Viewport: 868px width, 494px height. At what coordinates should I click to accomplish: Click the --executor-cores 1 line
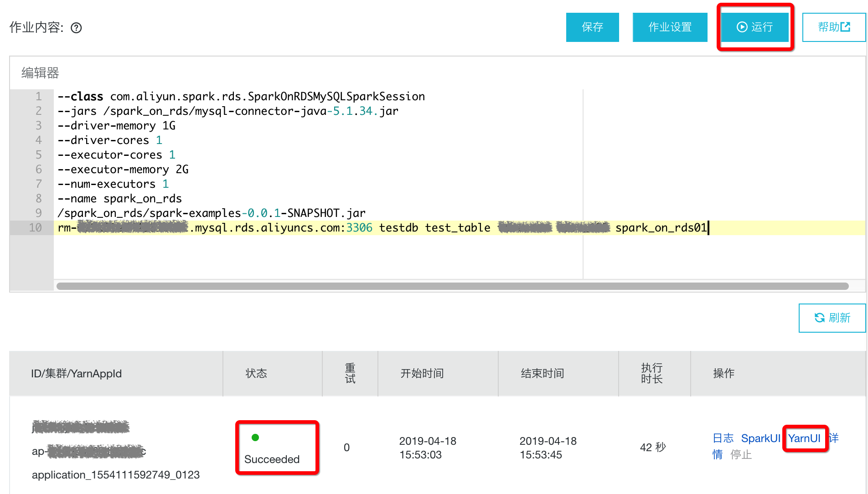click(117, 155)
